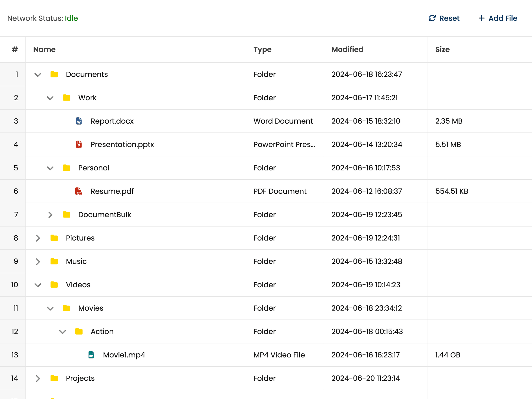This screenshot has width=532, height=399.
Task: Select the Movie1.mp4 file name
Action: [x=124, y=355]
